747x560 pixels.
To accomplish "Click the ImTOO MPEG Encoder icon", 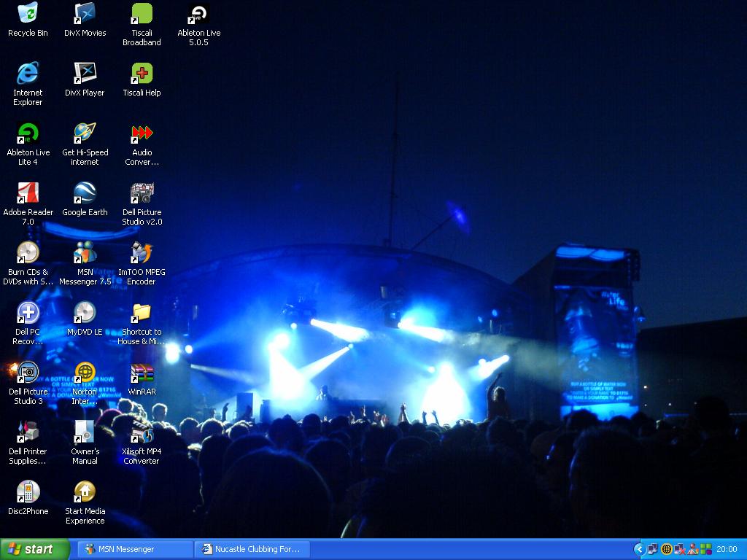I will pyautogui.click(x=142, y=254).
